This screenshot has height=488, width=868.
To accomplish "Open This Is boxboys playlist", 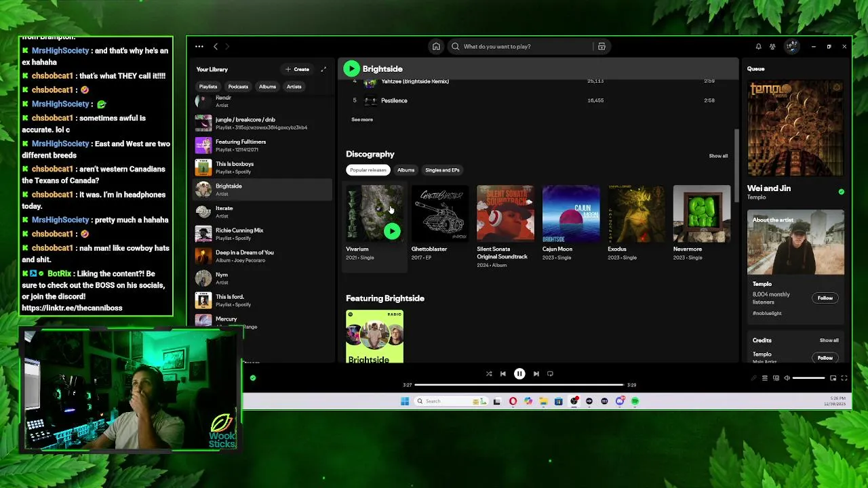I will pos(262,167).
